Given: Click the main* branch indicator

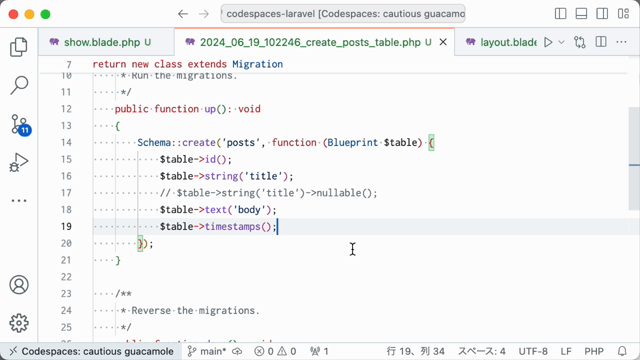Looking at the screenshot, I should [207, 351].
